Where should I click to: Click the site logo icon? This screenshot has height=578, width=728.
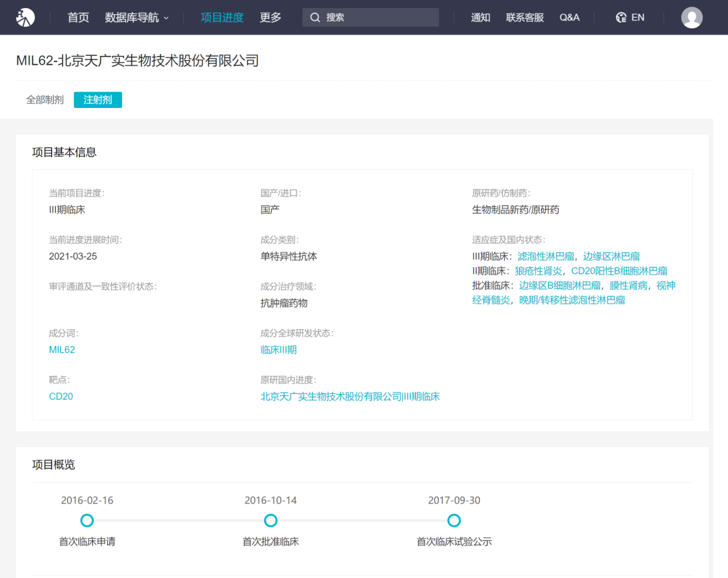[26, 18]
